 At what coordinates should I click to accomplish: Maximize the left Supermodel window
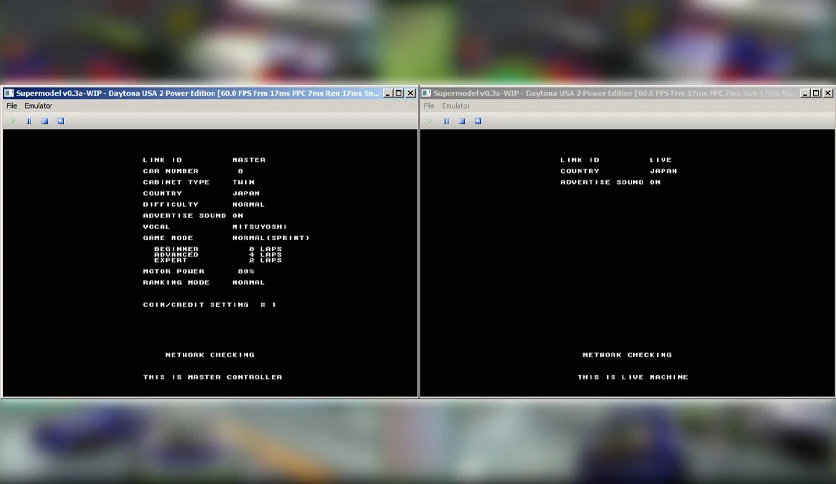399,93
